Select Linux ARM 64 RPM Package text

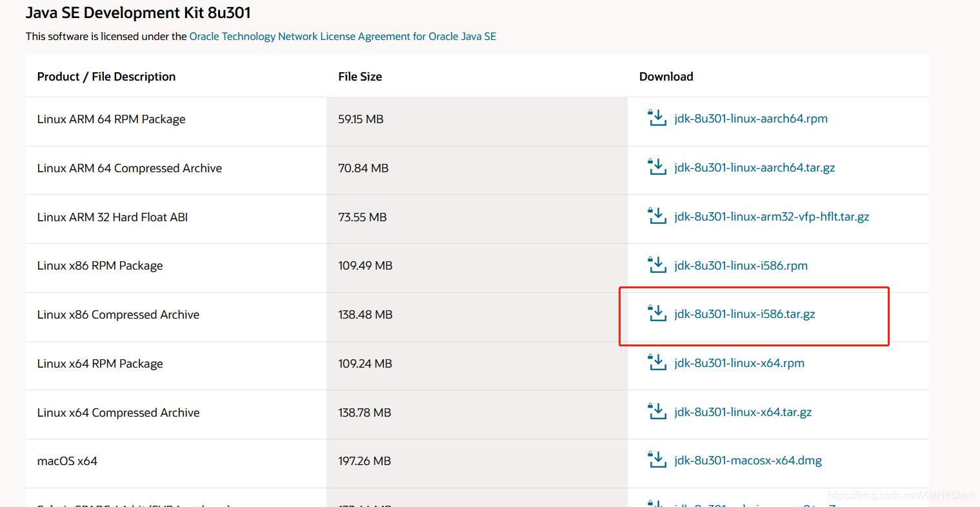click(111, 119)
